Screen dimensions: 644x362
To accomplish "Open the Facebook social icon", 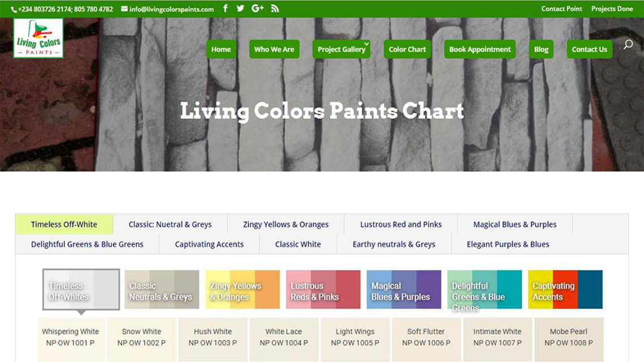I will tap(225, 8).
